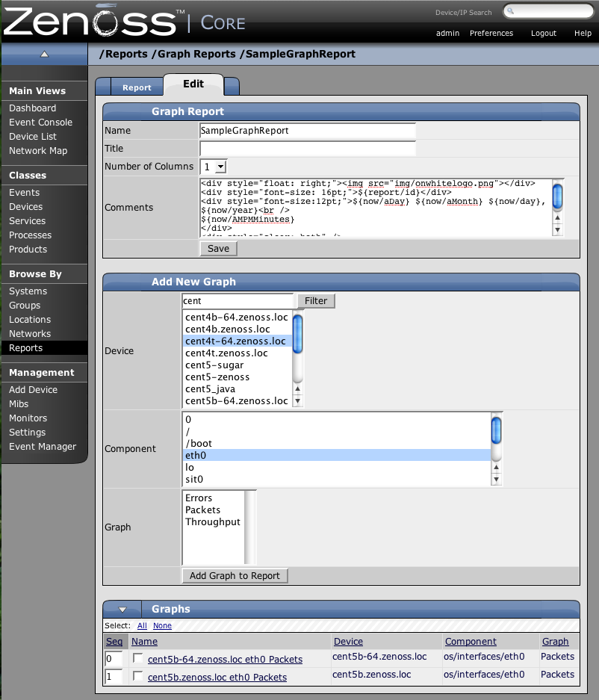Sort Graphs table by Component column
The height and width of the screenshot is (700, 599).
click(x=471, y=642)
